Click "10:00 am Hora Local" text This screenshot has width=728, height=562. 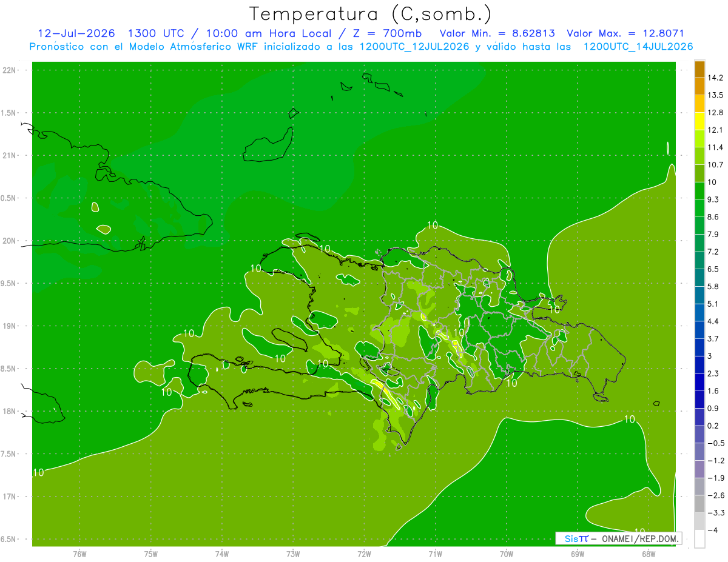(x=269, y=33)
